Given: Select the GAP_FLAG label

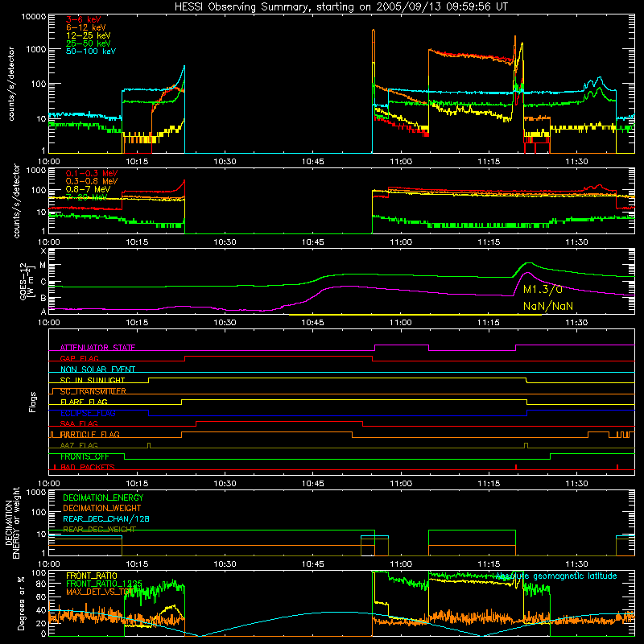Looking at the screenshot, I should (79, 358).
